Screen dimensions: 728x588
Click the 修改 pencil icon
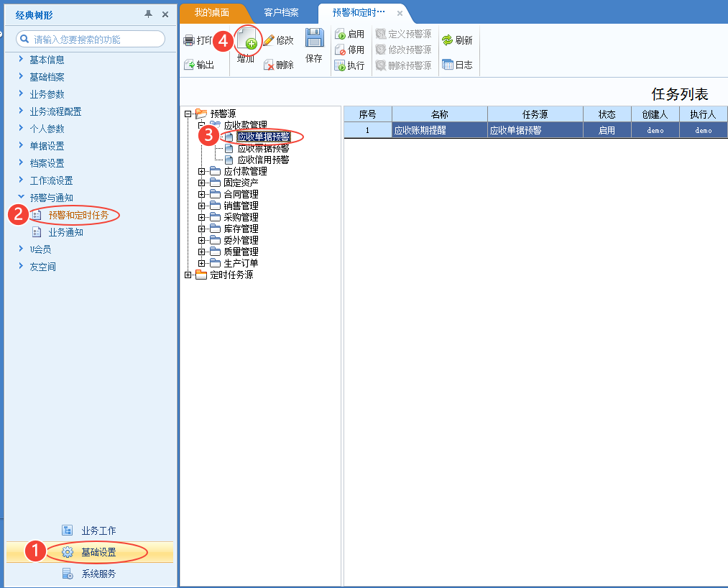tap(269, 40)
